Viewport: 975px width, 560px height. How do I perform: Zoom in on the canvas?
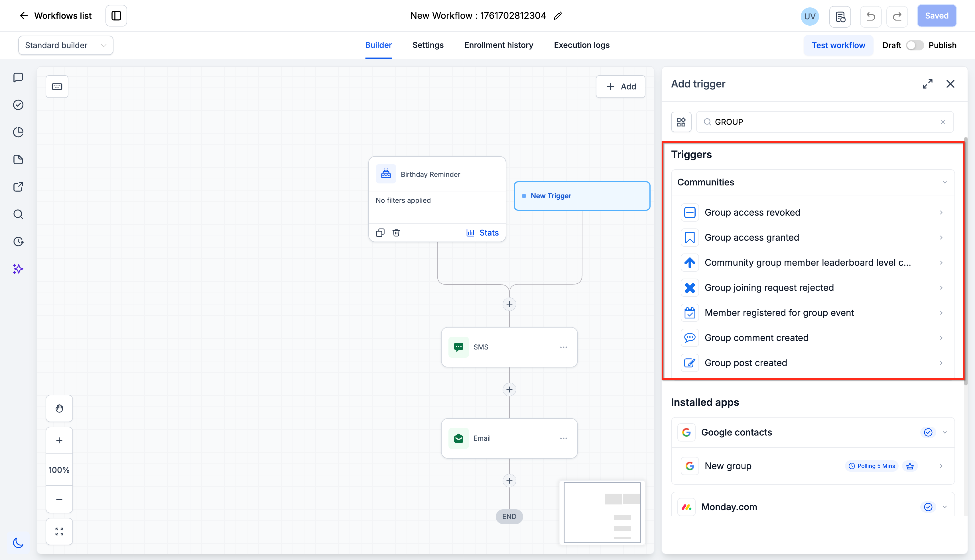(x=59, y=440)
